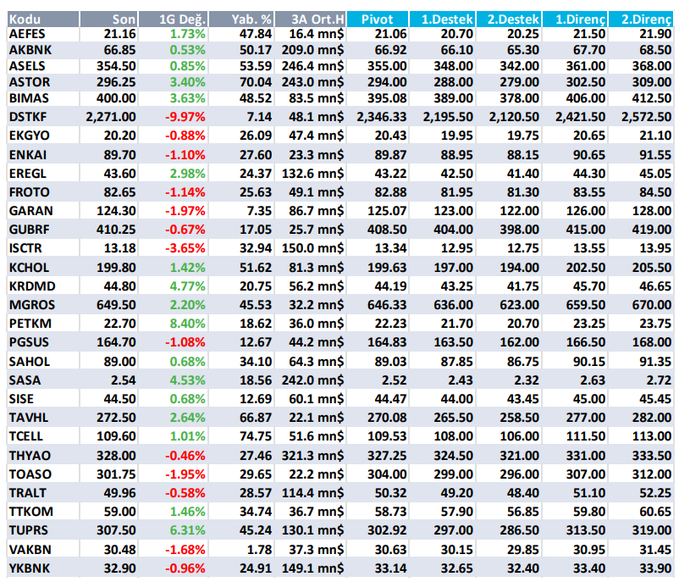Click the EREGL stock code
This screenshot has width=679, height=582.
point(28,173)
